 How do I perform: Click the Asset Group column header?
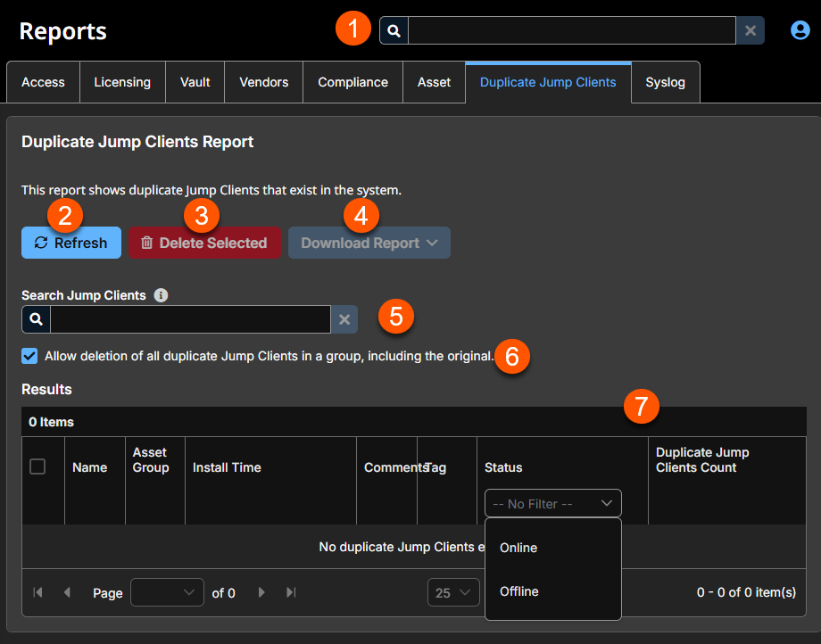(x=151, y=460)
